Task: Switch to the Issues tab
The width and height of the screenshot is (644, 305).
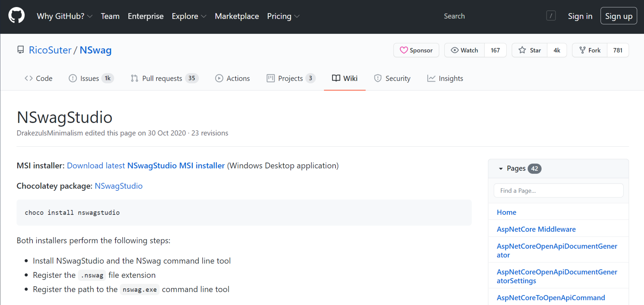Action: (91, 78)
